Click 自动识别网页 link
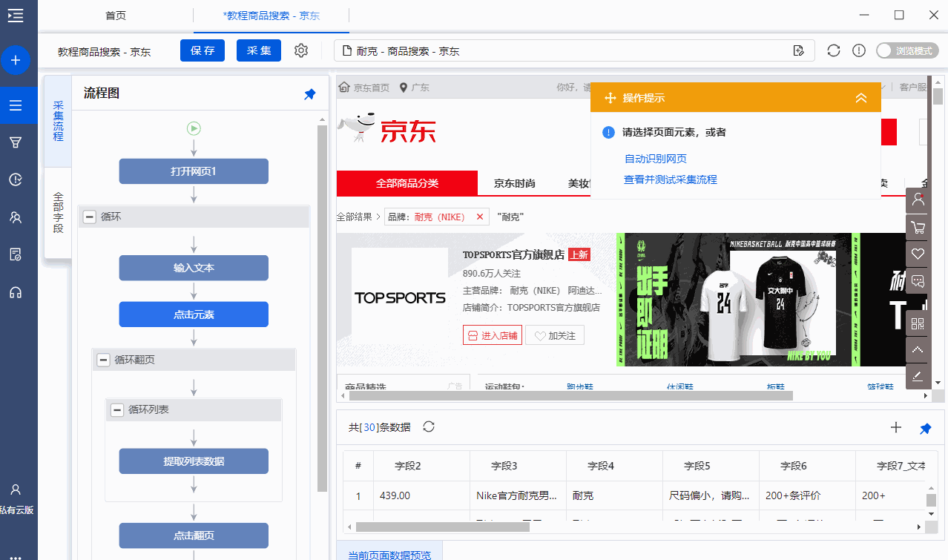This screenshot has width=948, height=560. tap(656, 159)
